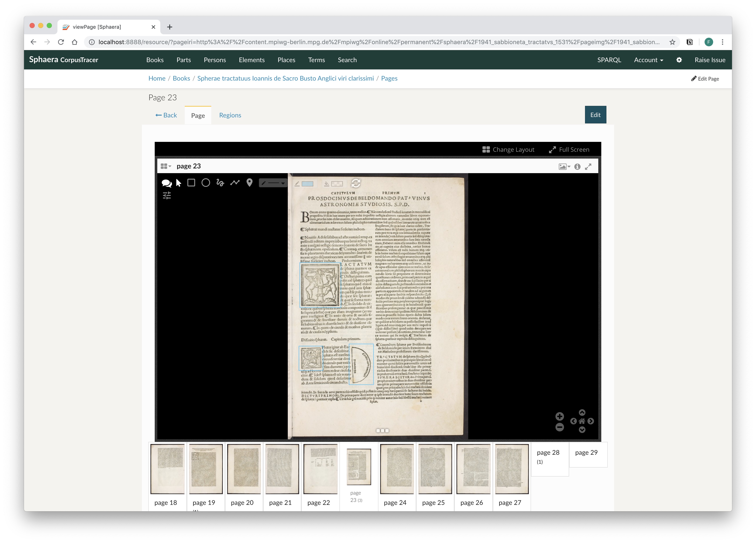Viewport: 756px width, 543px height.
Task: Open the SPARQL page
Action: click(x=609, y=60)
